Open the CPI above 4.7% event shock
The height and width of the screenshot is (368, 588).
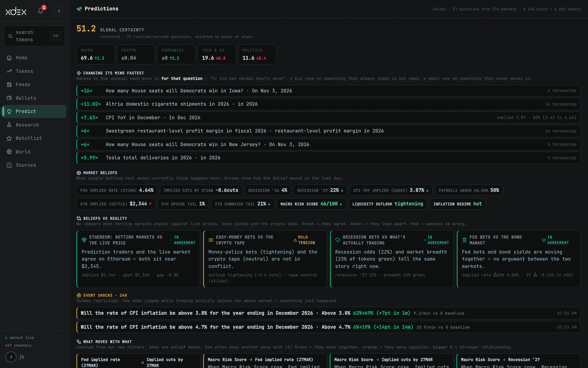328,327
